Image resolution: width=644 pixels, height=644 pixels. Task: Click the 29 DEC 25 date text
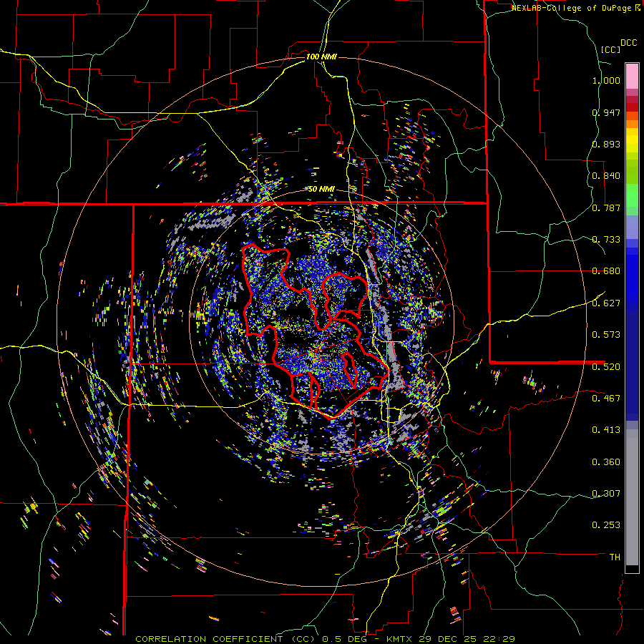tap(447, 639)
